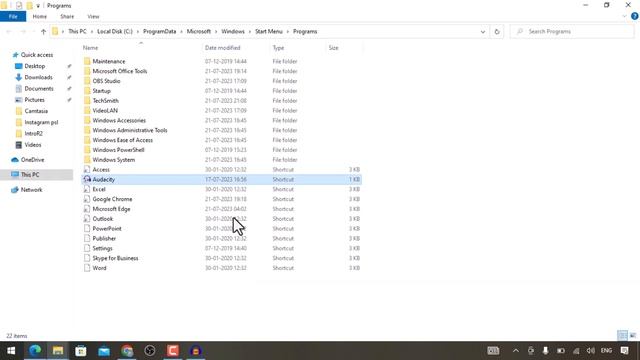Select Camtasia folder in navigation pane
Image resolution: width=640 pixels, height=360 pixels.
coord(36,111)
